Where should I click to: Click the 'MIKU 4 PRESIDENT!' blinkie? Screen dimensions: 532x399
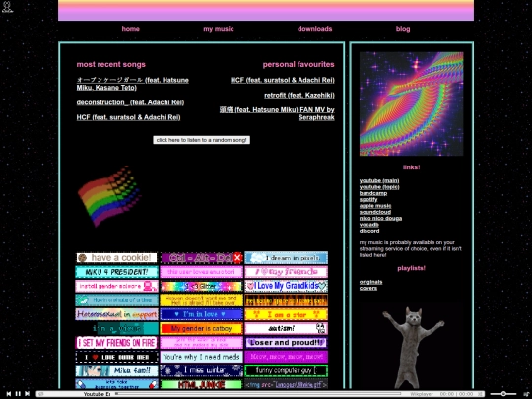tap(116, 272)
